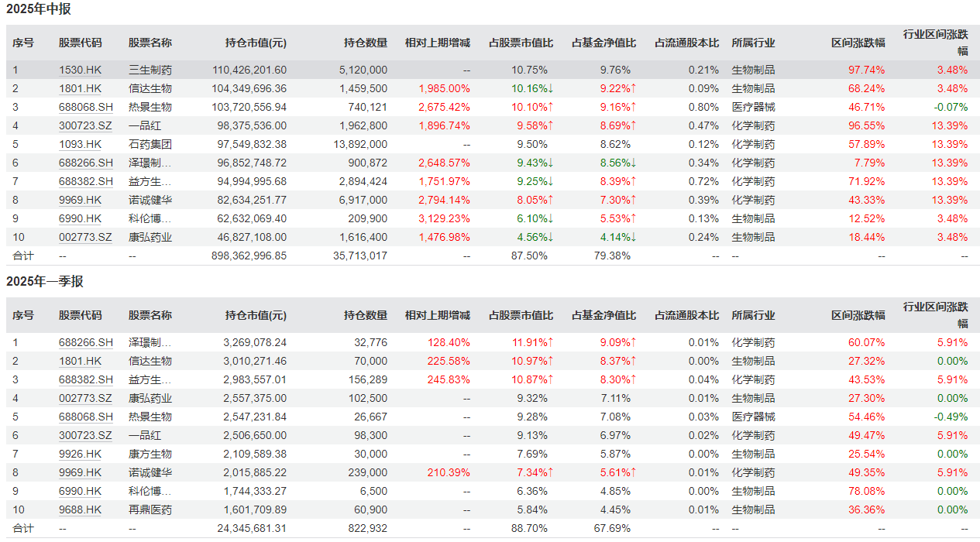Click 688068.SH code in 2025年中报 table

86,107
